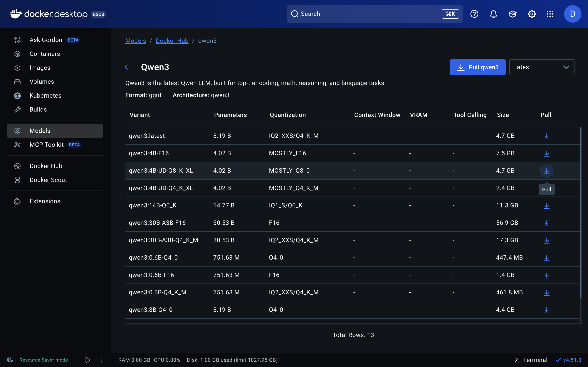This screenshot has height=367, width=588.
Task: Click the back arrow beside Qwen3
Action: click(x=126, y=67)
